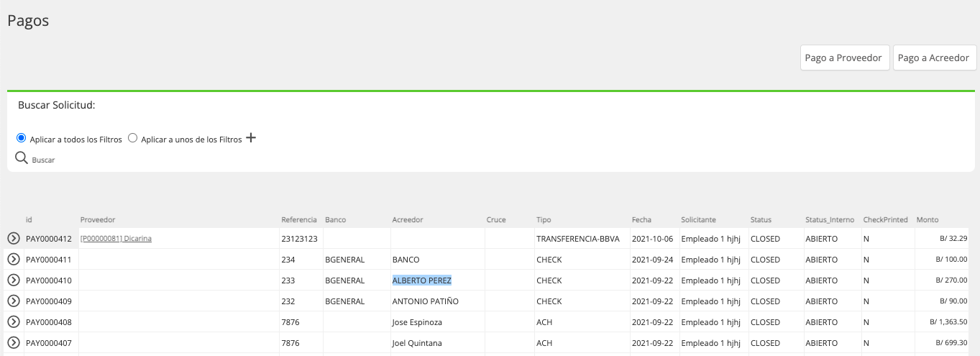Image resolution: width=980 pixels, height=356 pixels.
Task: Select id cell PAY0000411
Action: [x=48, y=259]
